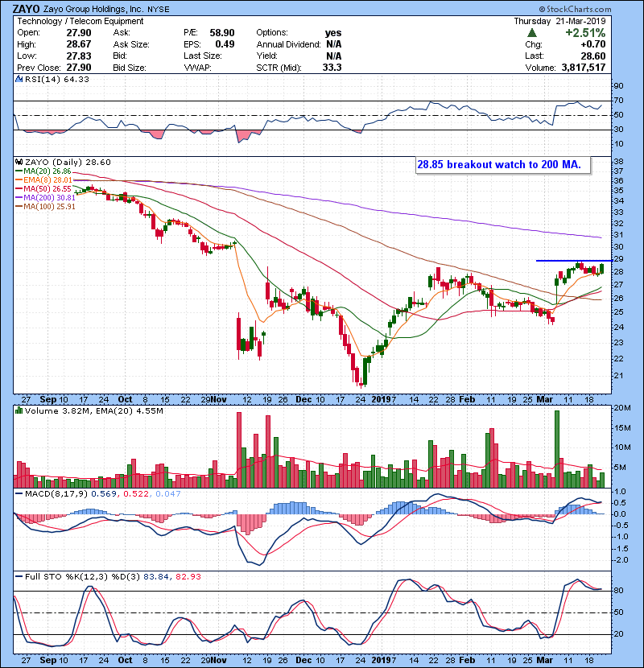Image resolution: width=644 pixels, height=668 pixels.
Task: Click the Low 27.83 value
Action: click(x=79, y=56)
